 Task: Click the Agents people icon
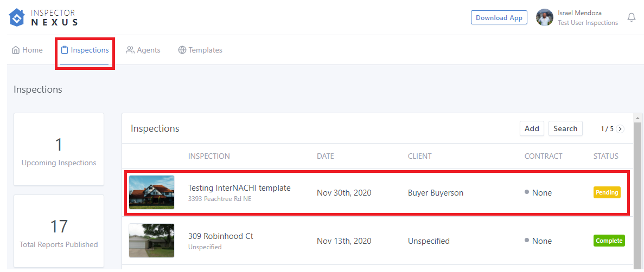pyautogui.click(x=130, y=50)
